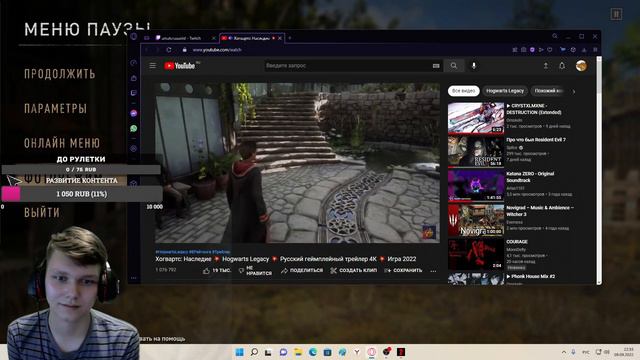
Task: Click СОХРАНИТЬ save button
Action: coord(403,271)
